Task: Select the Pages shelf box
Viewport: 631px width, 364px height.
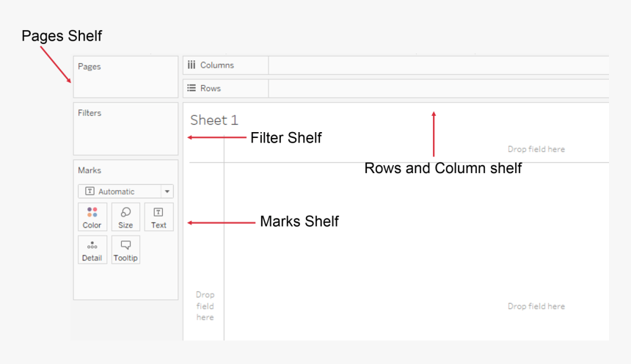Action: coord(125,82)
